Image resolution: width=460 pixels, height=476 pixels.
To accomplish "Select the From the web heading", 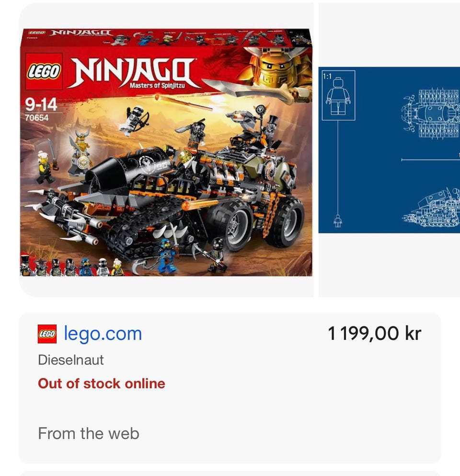I will 88,433.
